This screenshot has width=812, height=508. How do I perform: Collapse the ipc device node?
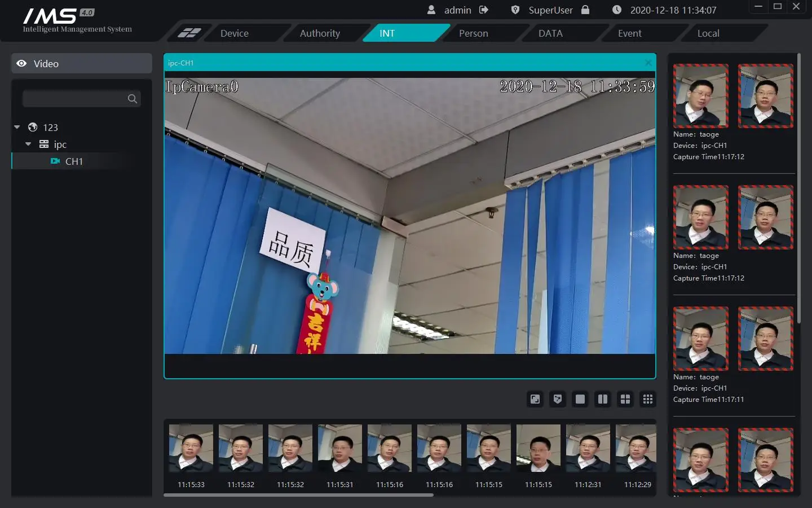pyautogui.click(x=28, y=144)
